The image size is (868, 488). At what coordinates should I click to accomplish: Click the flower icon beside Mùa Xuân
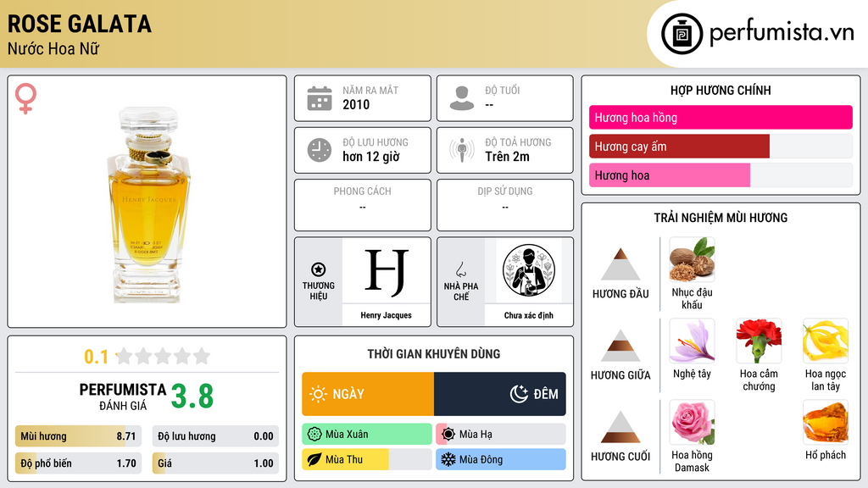tap(314, 435)
